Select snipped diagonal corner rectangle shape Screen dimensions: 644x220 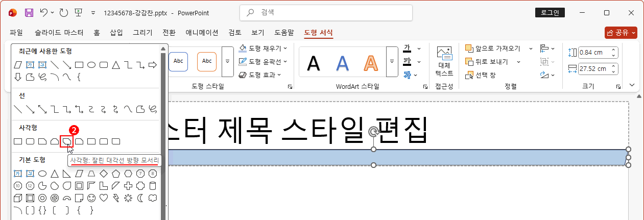[x=67, y=141]
